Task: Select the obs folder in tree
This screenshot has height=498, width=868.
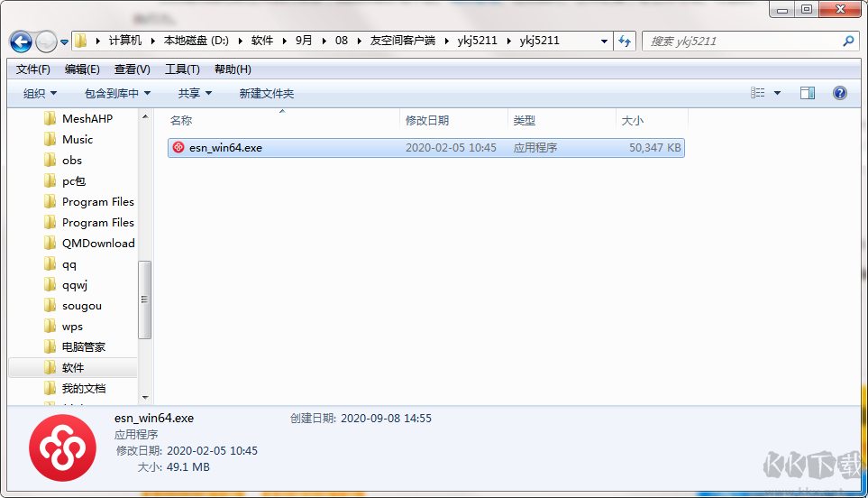Action: (72, 160)
